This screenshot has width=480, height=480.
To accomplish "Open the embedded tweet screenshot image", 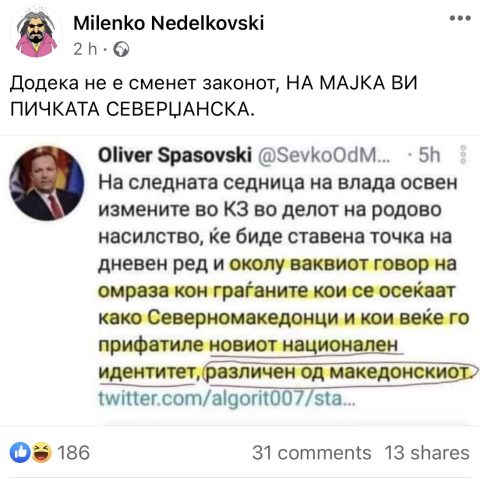I will pyautogui.click(x=240, y=280).
